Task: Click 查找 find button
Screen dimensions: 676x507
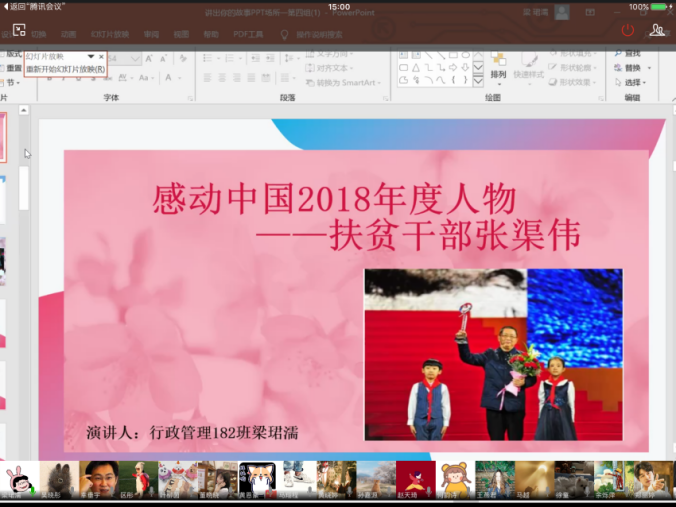Action: (632, 53)
